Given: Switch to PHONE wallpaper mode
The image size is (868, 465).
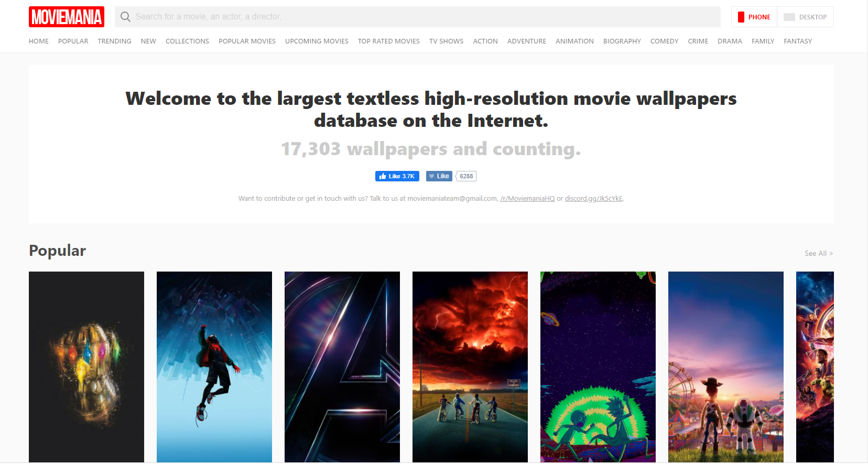Looking at the screenshot, I should tap(754, 17).
